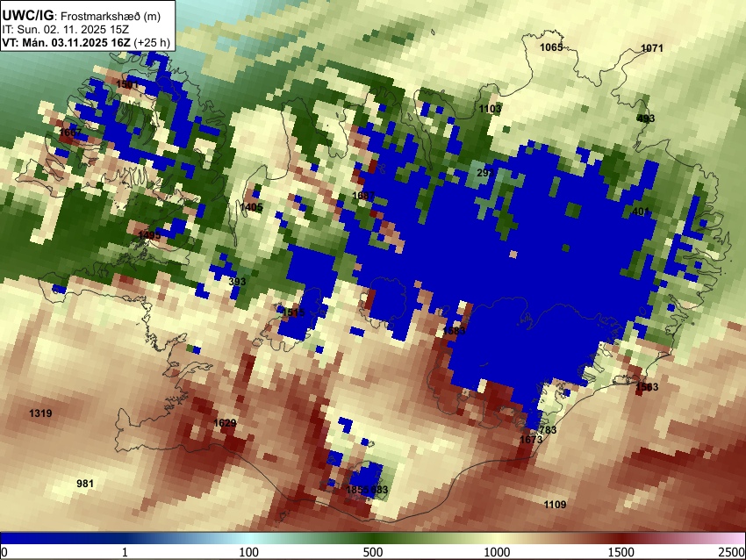Click the 1667 value on the map
Viewport: 746px width, 560px height.
point(70,133)
